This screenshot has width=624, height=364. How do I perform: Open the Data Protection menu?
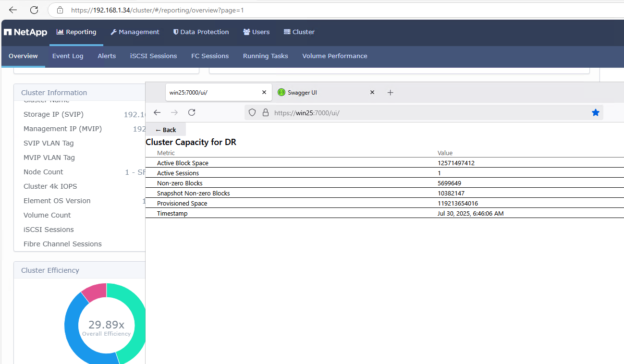[201, 32]
